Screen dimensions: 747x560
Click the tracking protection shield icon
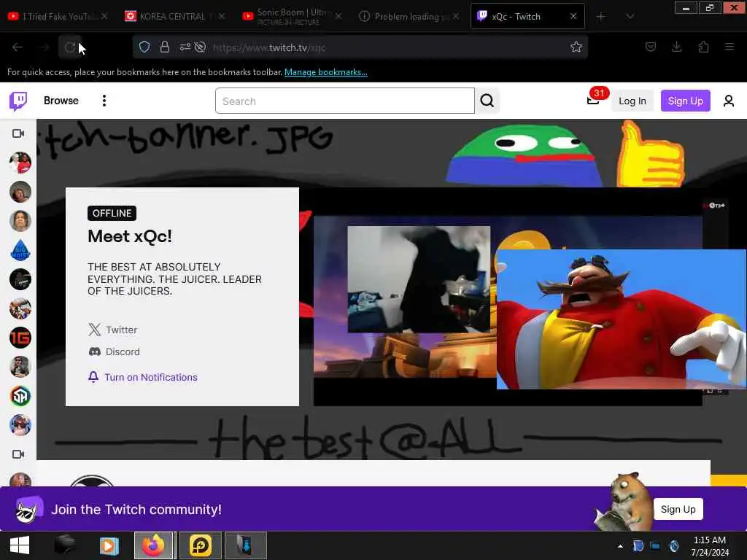tap(144, 47)
